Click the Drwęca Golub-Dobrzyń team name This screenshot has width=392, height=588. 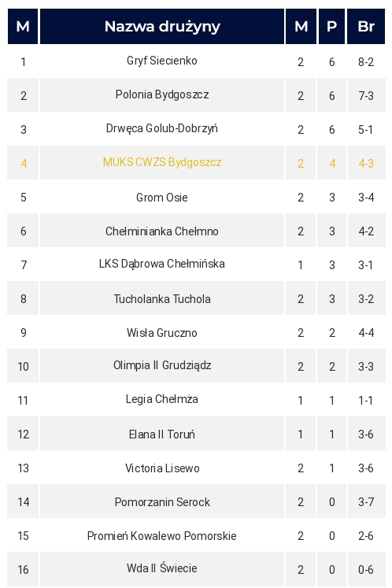161,128
